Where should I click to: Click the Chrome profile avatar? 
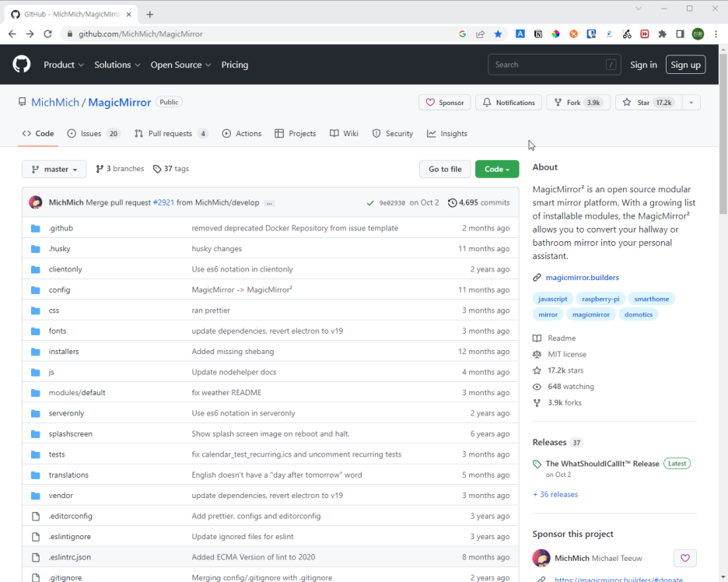click(x=698, y=34)
